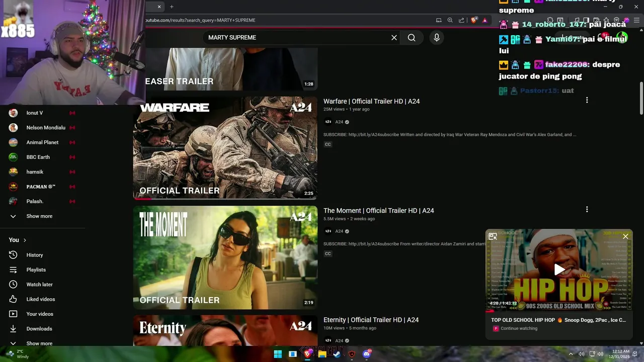Screen dimensions: 644x362
Task: Open the browser hamburger menu
Action: click(636, 20)
